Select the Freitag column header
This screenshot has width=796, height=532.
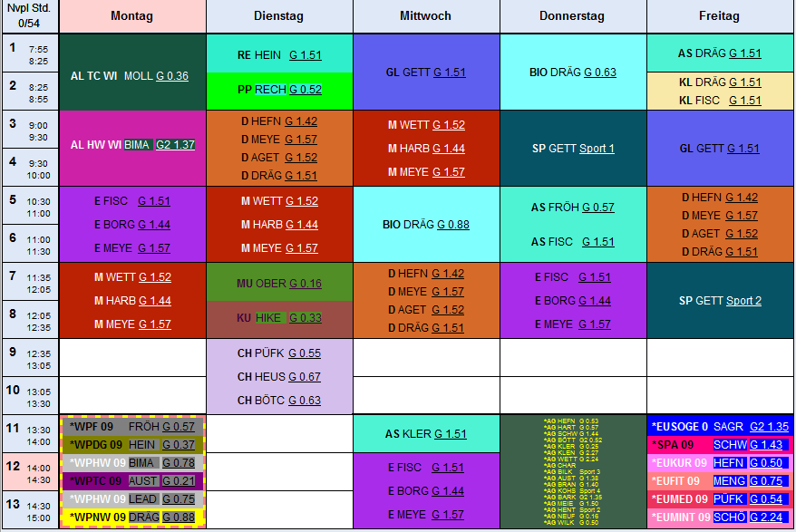click(719, 17)
